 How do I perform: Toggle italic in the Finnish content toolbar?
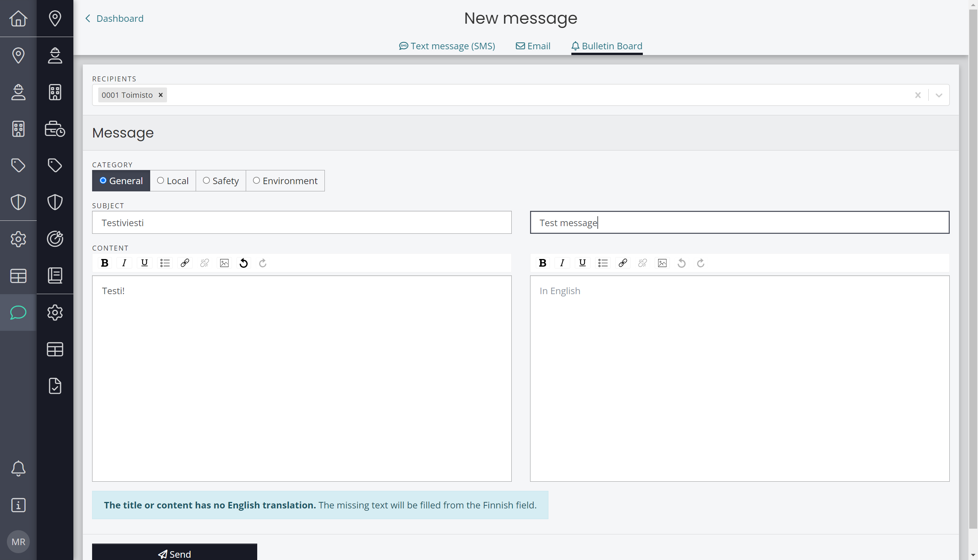coord(124,263)
